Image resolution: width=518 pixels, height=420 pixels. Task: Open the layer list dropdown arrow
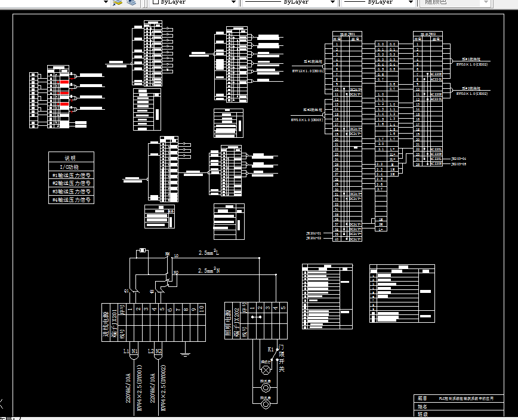point(106,2)
